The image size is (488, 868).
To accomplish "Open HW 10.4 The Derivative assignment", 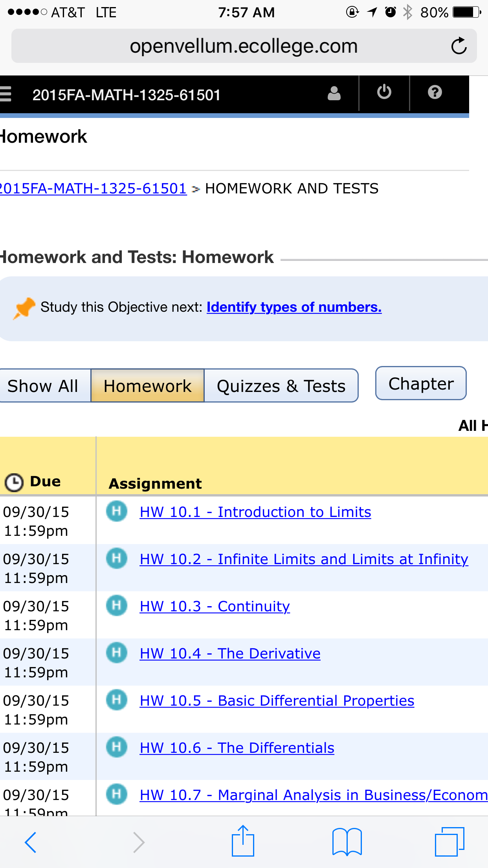I will (x=230, y=653).
